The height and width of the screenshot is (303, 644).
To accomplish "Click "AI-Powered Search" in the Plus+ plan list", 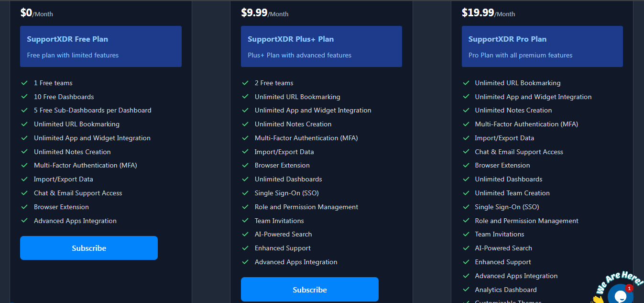I will 283,235.
